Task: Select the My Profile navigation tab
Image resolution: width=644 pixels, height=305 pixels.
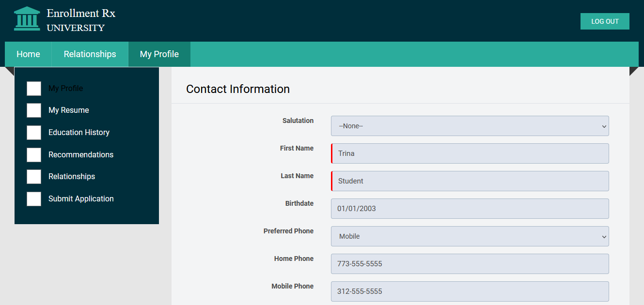Action: [x=159, y=54]
